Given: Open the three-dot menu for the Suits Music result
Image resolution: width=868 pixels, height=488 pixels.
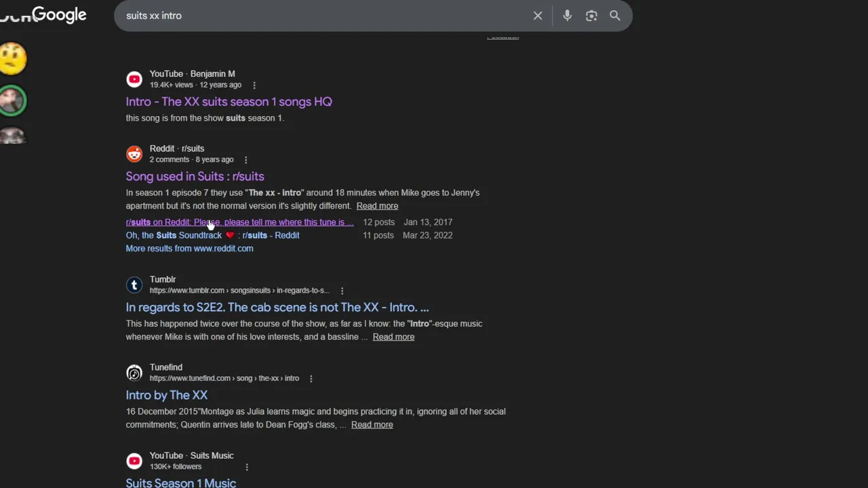Looking at the screenshot, I should tap(247, 467).
